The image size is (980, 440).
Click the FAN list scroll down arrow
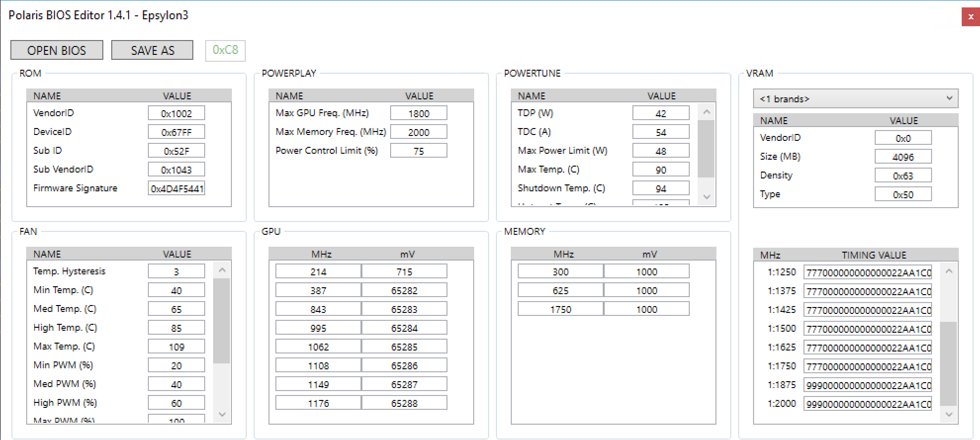coord(222,414)
